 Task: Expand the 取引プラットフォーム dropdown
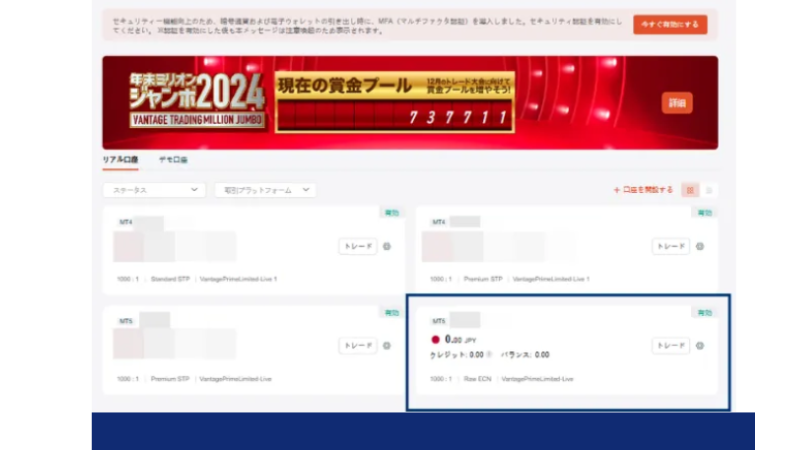(x=265, y=189)
